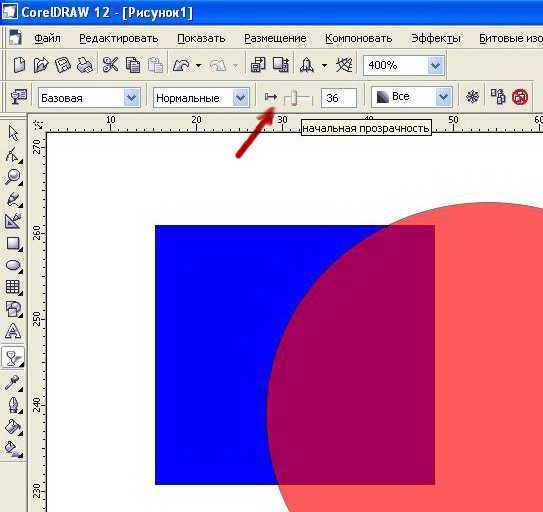Choose the Ellipse tool
543x512 pixels.
coord(13,265)
